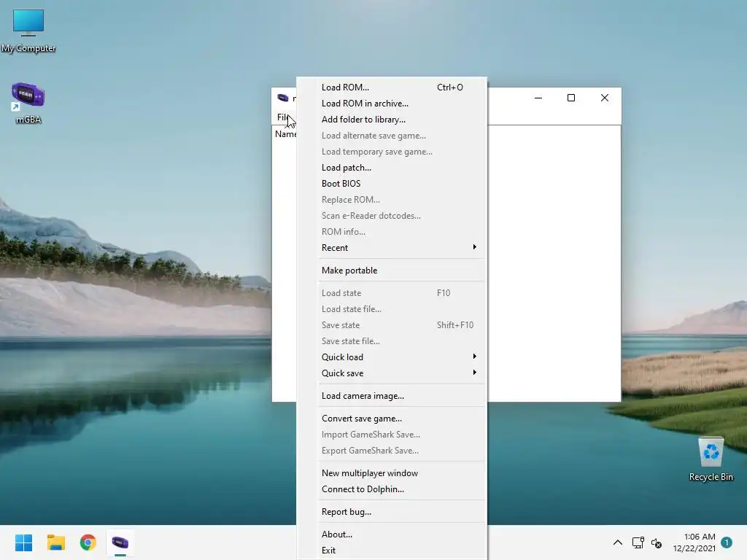Open the Windows Start menu
Viewport: 747px width, 560px height.
pos(23,542)
